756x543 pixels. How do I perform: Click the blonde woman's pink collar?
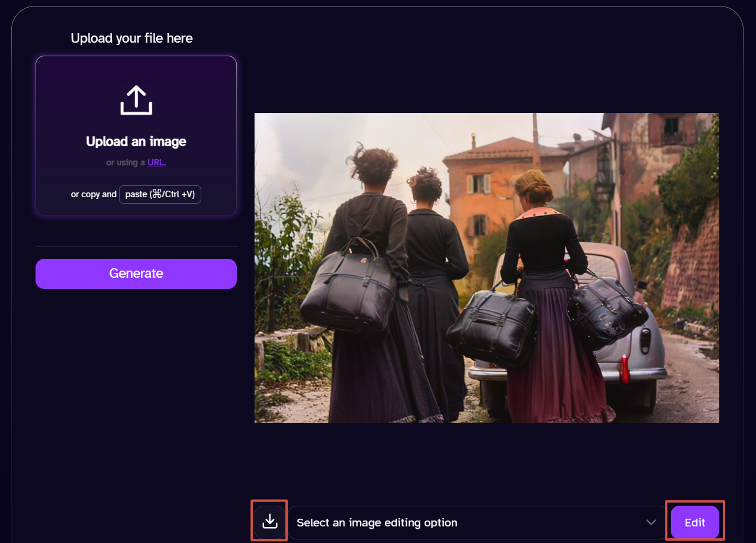coord(539,212)
